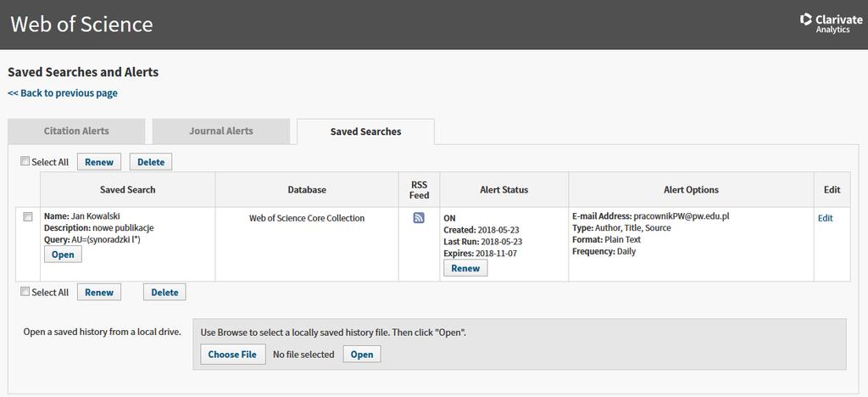The height and width of the screenshot is (397, 868).
Task: Click the 'Expires: 2018-11-07' text
Action: (481, 254)
